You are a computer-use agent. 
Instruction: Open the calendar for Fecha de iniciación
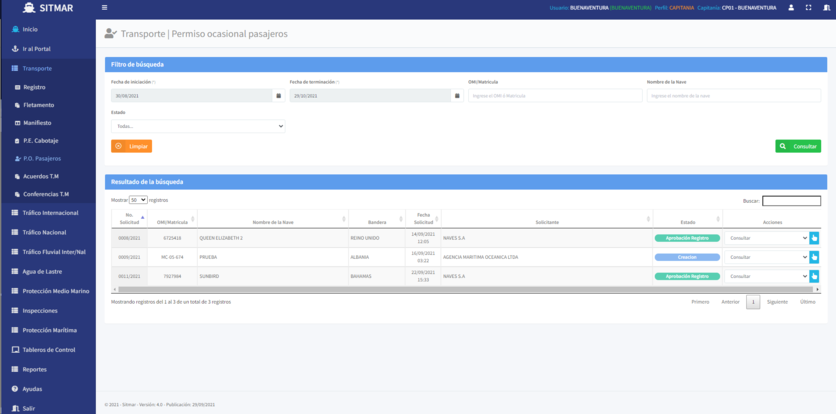278,96
